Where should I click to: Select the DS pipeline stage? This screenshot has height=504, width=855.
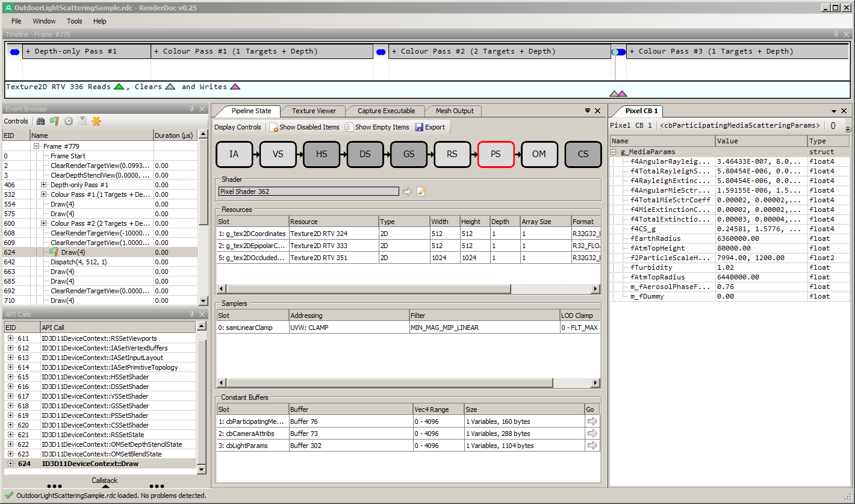coord(365,154)
